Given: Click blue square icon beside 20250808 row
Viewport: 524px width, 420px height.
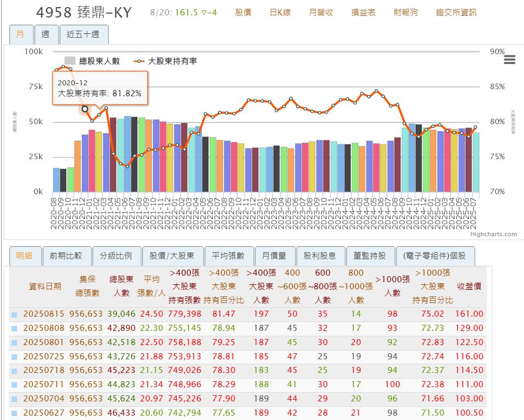Looking at the screenshot, I should click(x=14, y=329).
